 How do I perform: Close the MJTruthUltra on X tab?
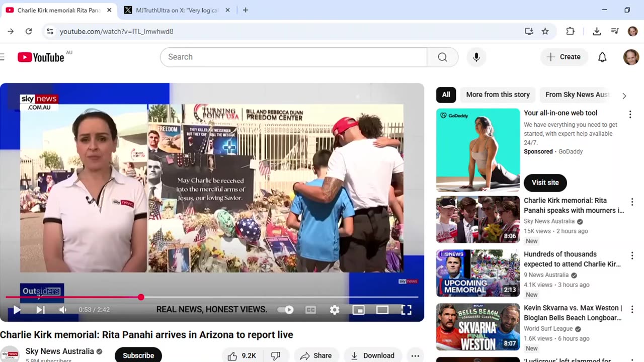pos(227,10)
